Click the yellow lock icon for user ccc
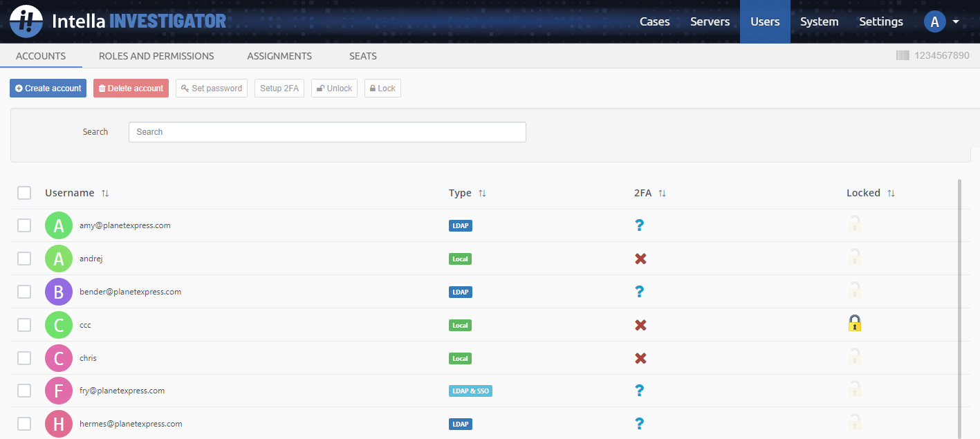 [855, 323]
